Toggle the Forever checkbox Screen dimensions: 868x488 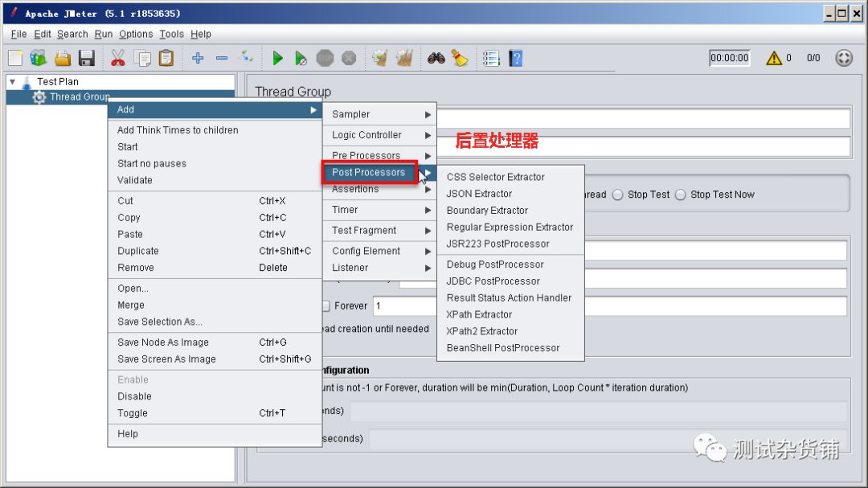click(326, 306)
